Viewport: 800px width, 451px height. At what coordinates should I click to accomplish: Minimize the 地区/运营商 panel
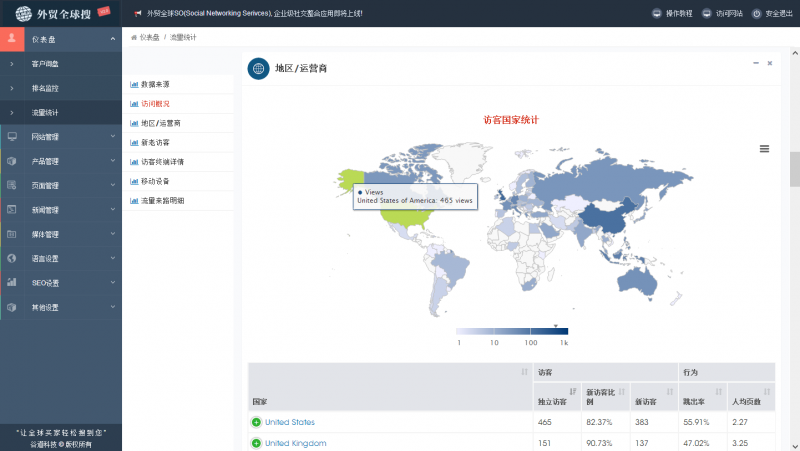click(755, 63)
